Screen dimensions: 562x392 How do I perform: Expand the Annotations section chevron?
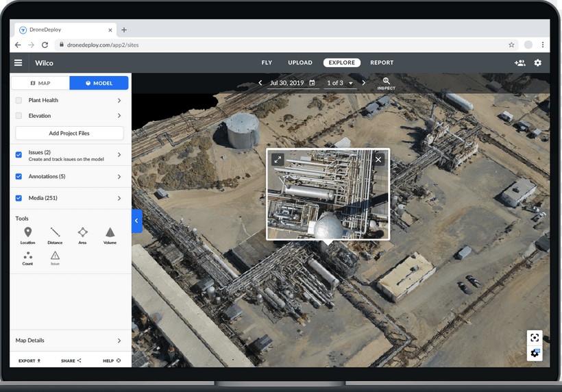pyautogui.click(x=119, y=177)
